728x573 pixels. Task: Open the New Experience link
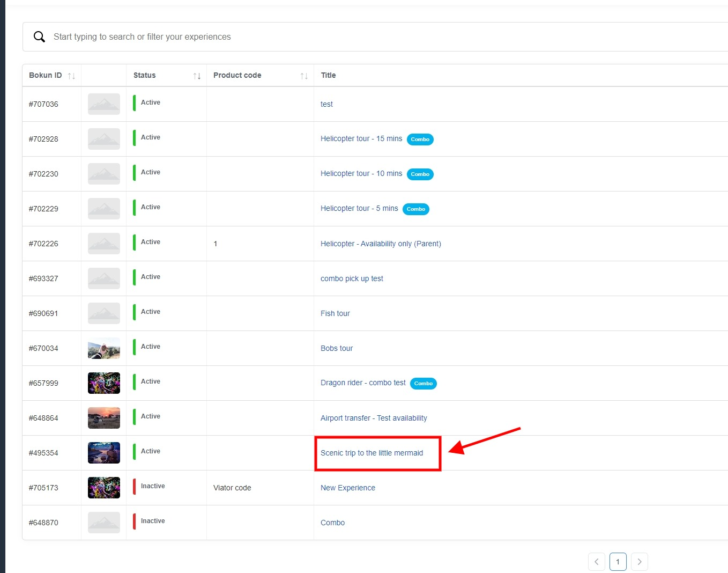(x=347, y=488)
